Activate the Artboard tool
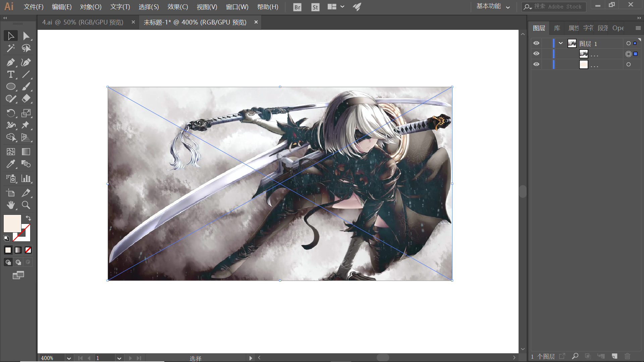Viewport: 644px width, 362px height. tap(11, 193)
